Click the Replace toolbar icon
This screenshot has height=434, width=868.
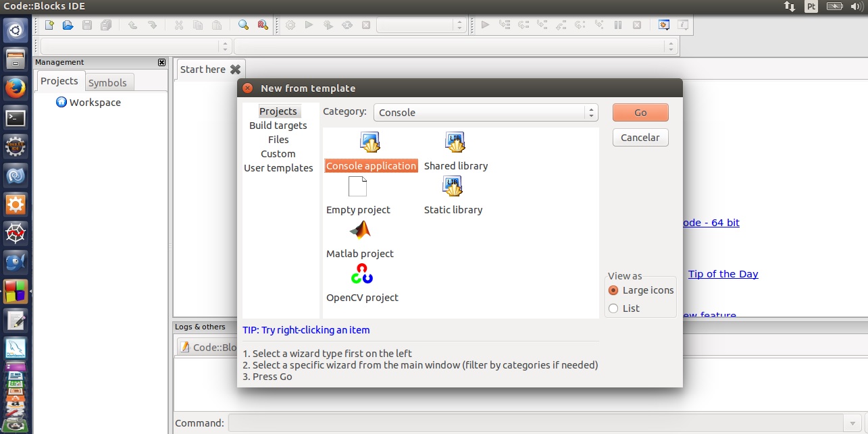263,26
